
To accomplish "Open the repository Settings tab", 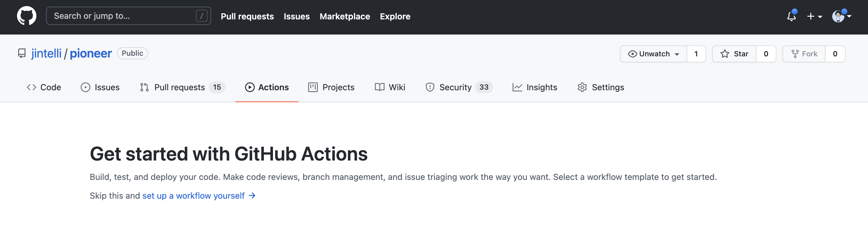I will click(x=601, y=87).
